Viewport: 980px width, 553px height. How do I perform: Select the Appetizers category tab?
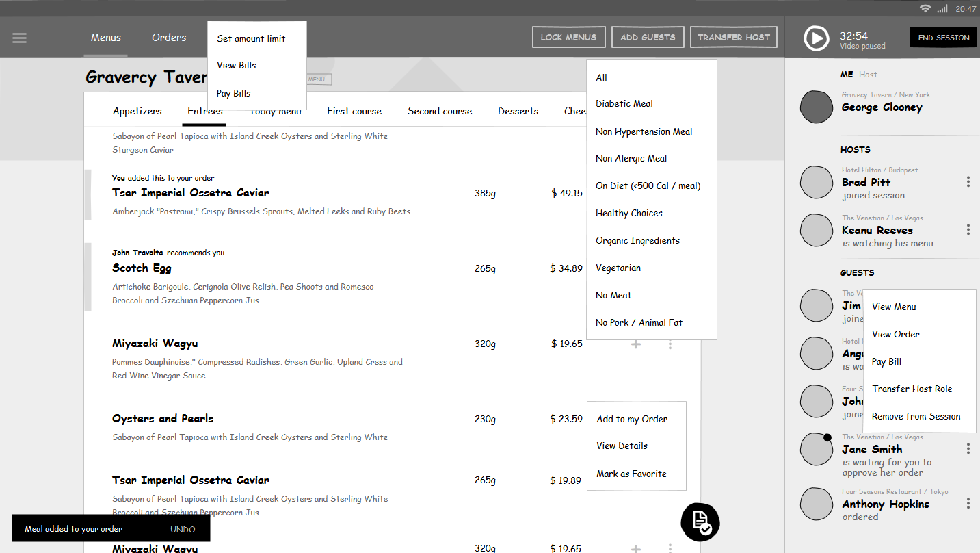(137, 111)
